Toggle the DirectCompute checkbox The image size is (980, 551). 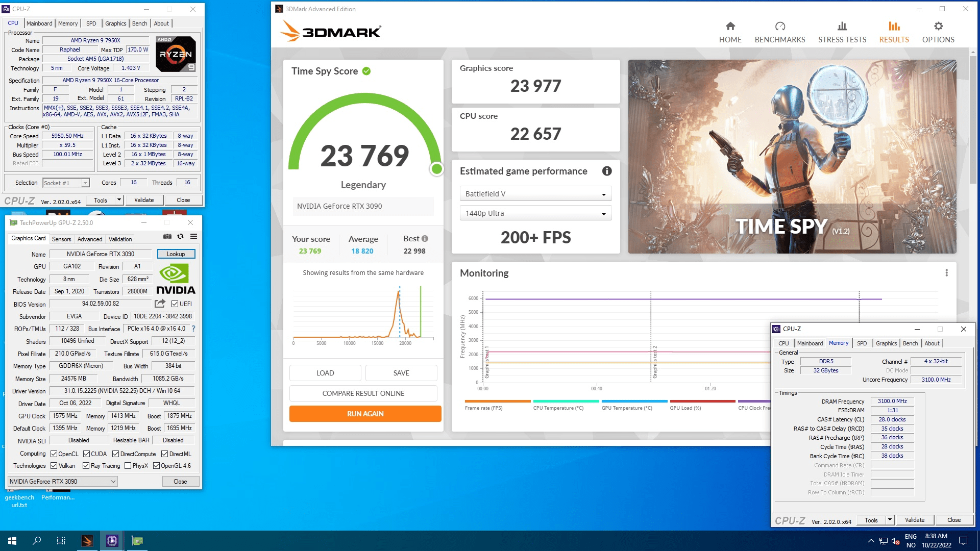tap(115, 454)
